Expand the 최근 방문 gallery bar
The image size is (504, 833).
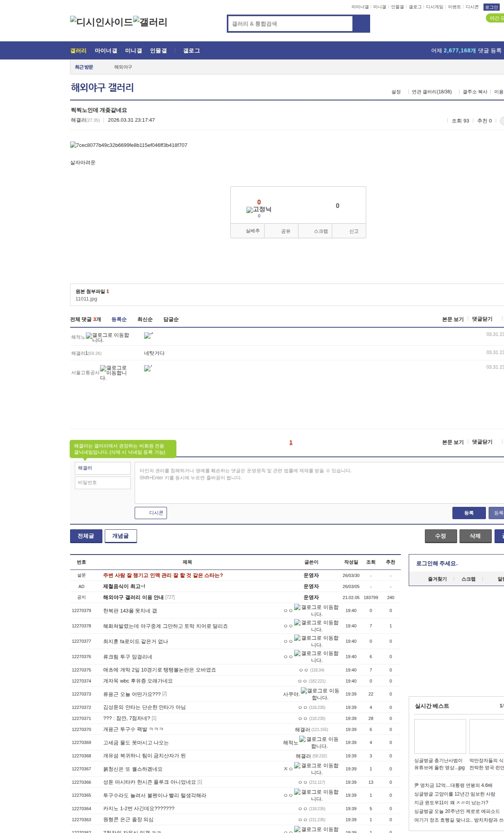(84, 67)
